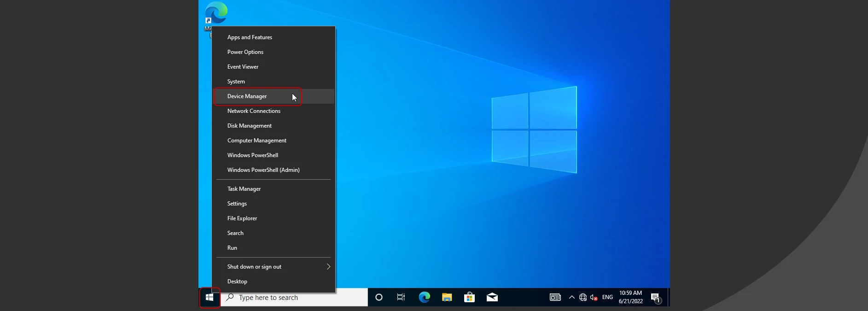868x311 pixels.
Task: Open Microsoft Store from taskbar
Action: [x=469, y=298]
